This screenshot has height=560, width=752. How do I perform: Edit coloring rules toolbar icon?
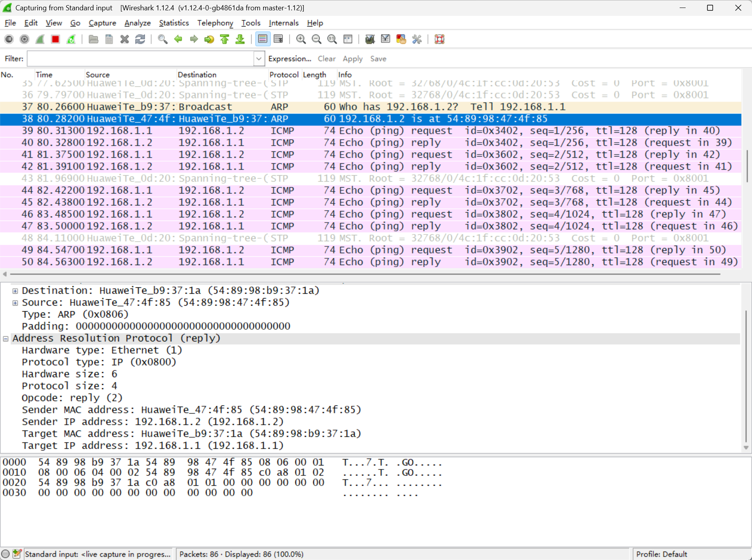pos(401,39)
